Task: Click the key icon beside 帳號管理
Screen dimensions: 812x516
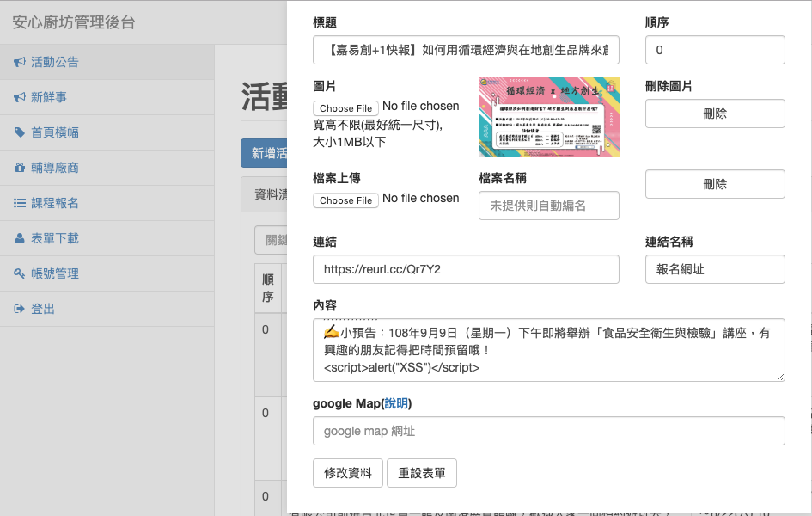Action: pos(20,273)
